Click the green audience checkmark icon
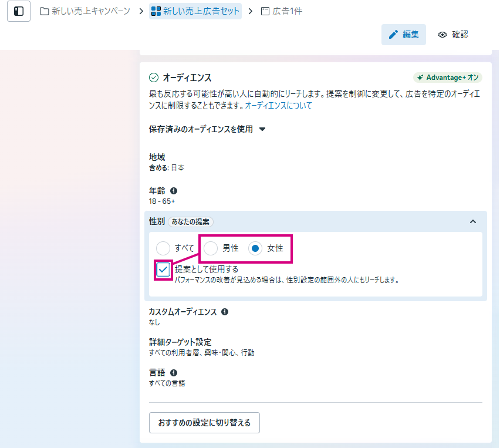 pyautogui.click(x=154, y=78)
